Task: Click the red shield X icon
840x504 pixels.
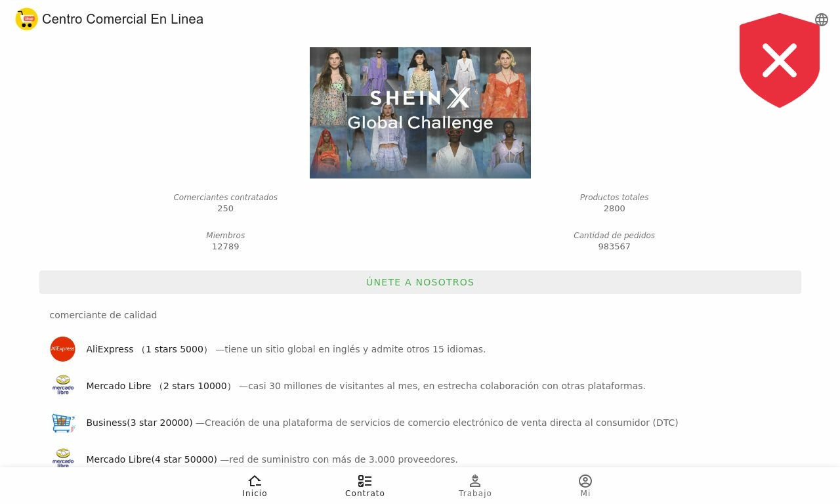Action: click(x=780, y=60)
